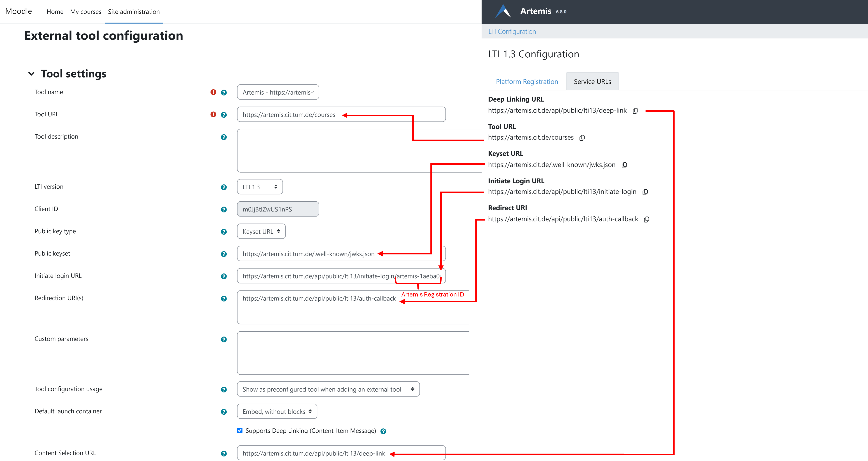Copy the Redirect URI
Image resolution: width=868 pixels, height=461 pixels.
(x=646, y=219)
